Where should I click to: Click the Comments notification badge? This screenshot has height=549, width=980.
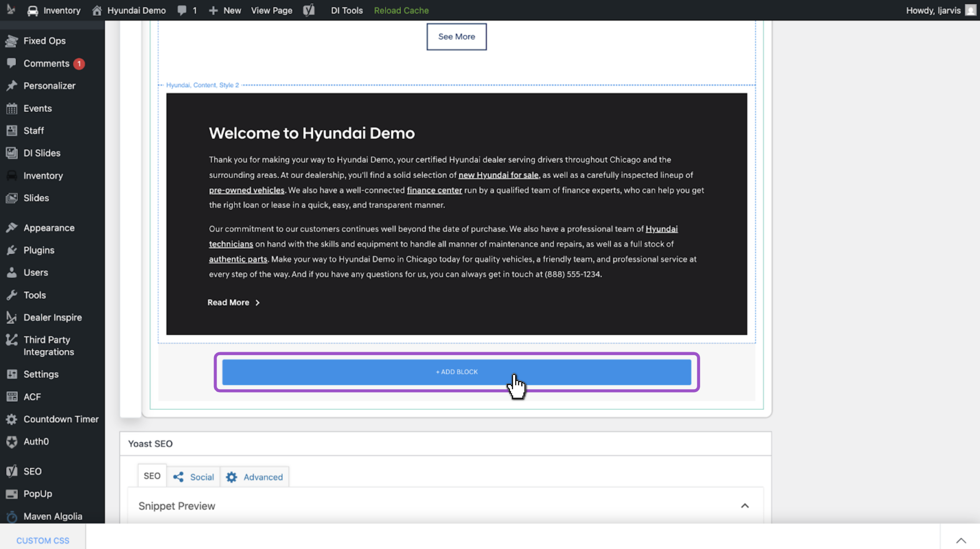point(79,64)
